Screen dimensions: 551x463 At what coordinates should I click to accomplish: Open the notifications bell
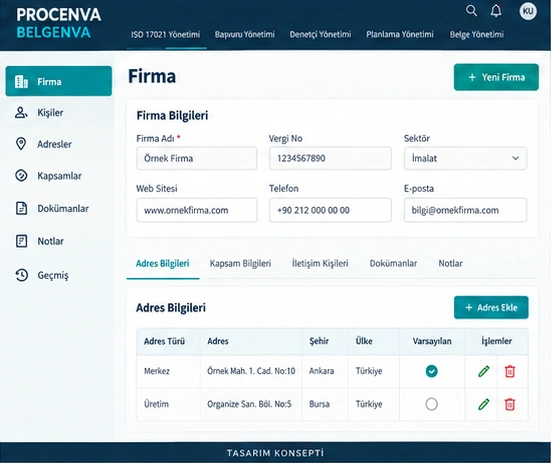[x=496, y=11]
